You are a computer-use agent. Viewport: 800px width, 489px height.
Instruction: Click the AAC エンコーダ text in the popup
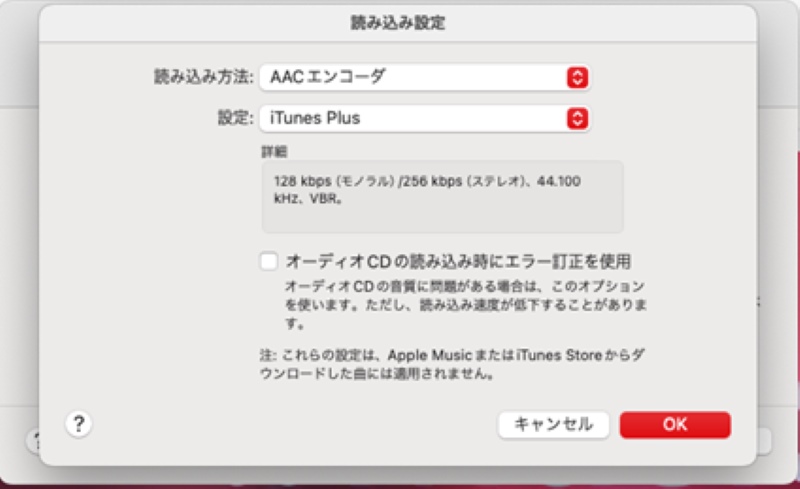click(x=328, y=77)
